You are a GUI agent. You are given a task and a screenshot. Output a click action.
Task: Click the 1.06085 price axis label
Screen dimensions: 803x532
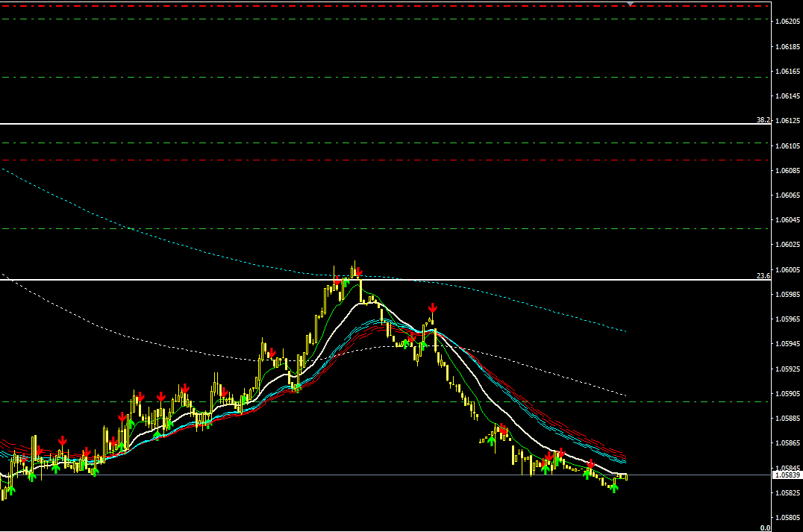[787, 171]
